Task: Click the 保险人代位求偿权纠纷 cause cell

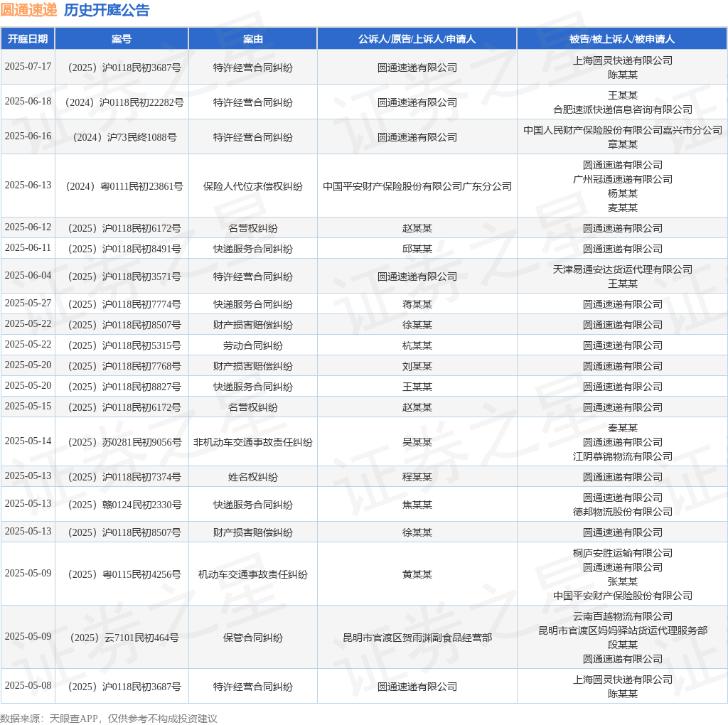Action: click(x=253, y=187)
